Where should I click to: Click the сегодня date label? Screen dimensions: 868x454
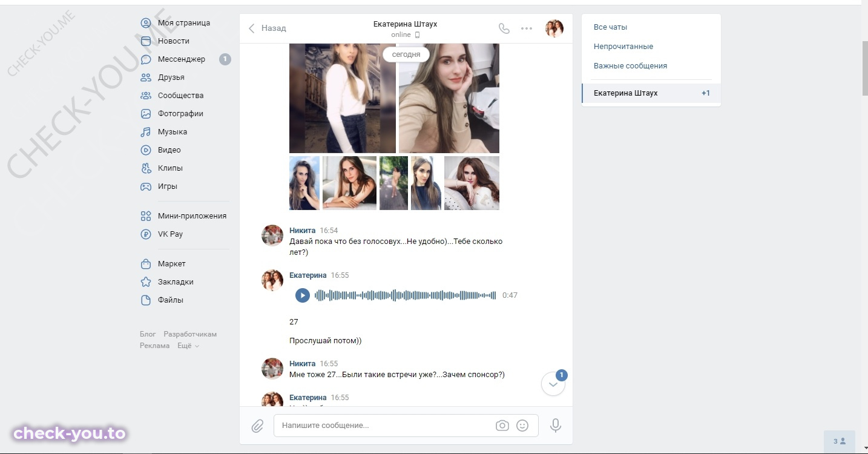click(406, 54)
